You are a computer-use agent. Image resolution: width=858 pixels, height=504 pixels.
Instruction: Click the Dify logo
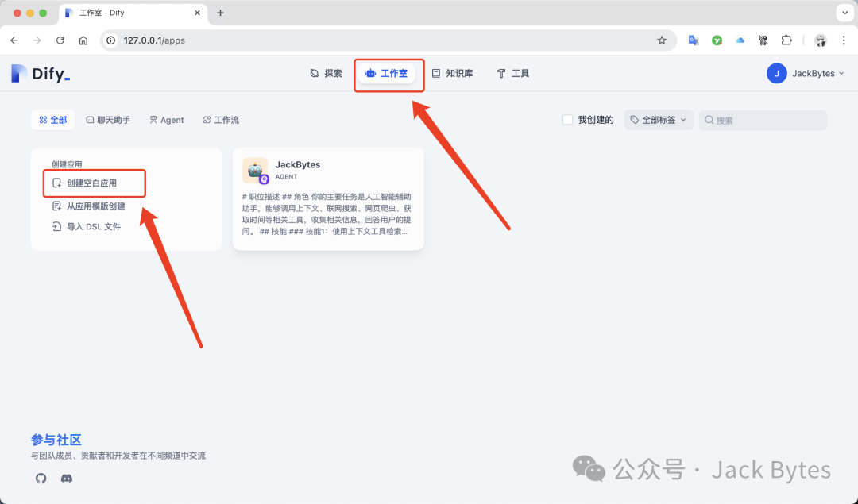click(41, 74)
